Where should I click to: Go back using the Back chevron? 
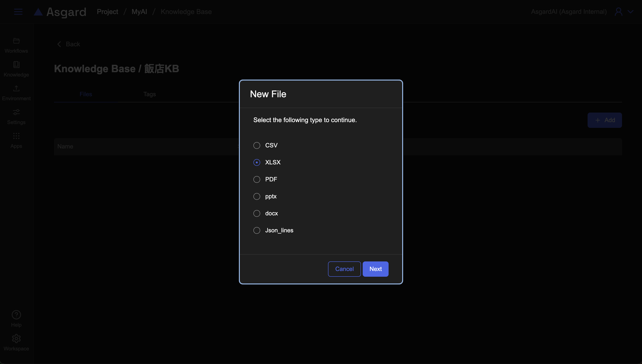pos(59,44)
